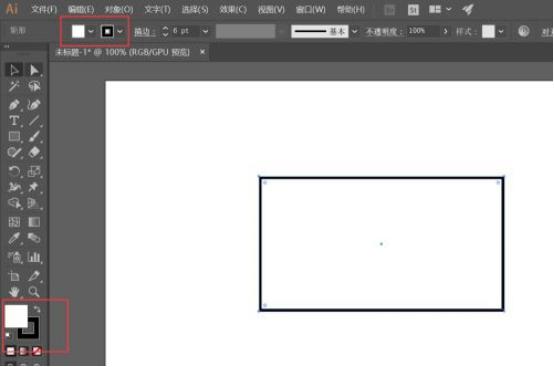Image resolution: width=554 pixels, height=367 pixels.
Task: Select the Magic Wand tool
Action: click(x=14, y=86)
